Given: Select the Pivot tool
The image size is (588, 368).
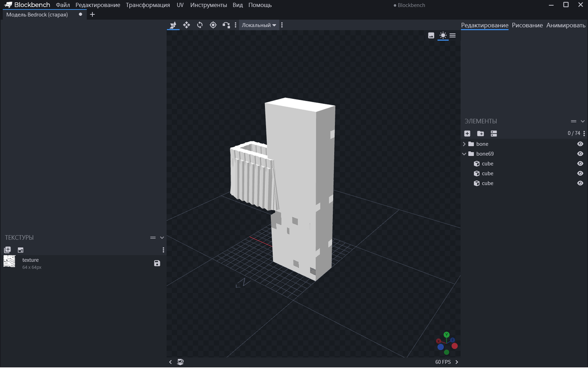Looking at the screenshot, I should (x=213, y=25).
